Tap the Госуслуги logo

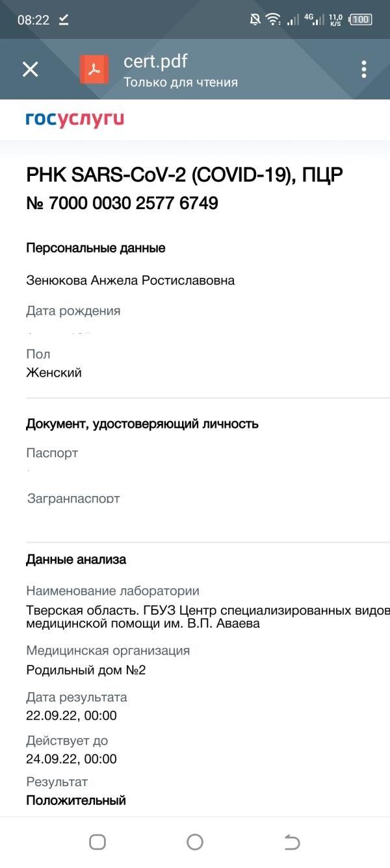pyautogui.click(x=75, y=119)
